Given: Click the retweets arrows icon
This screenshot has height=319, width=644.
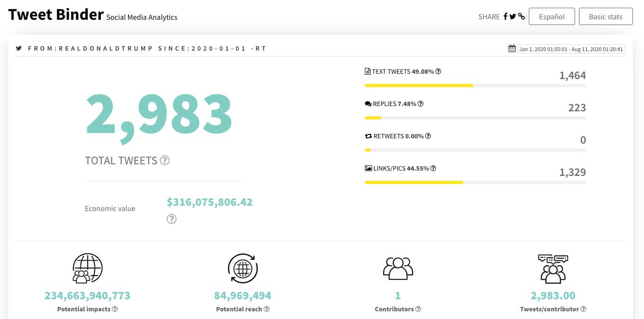Looking at the screenshot, I should coord(368,136).
